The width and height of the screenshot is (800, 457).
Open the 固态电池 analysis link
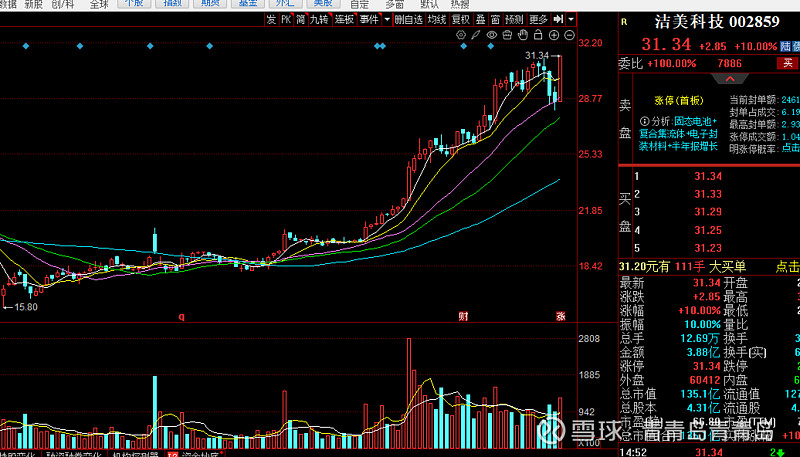point(692,121)
